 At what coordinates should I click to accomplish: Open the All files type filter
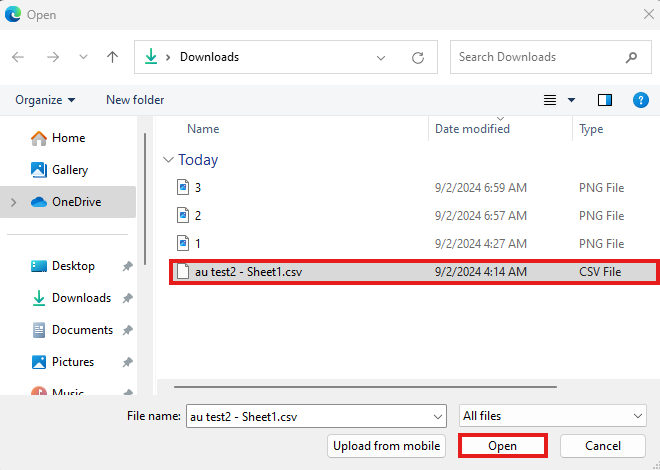click(553, 416)
